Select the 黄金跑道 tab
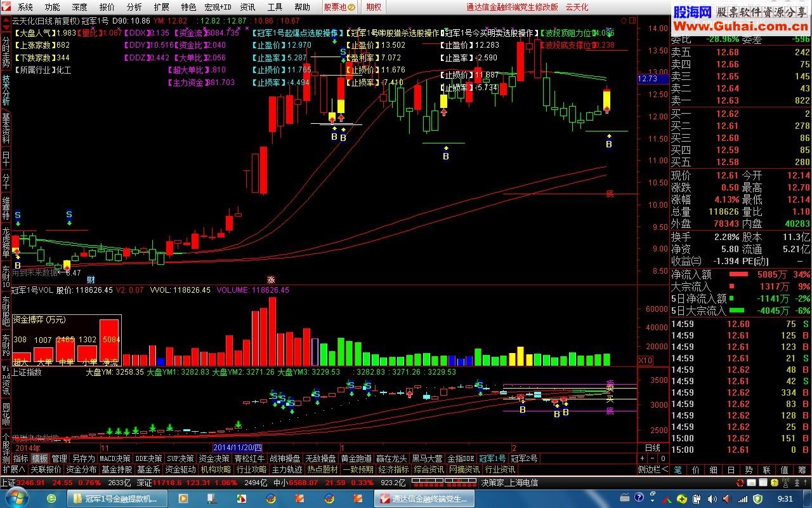The width and height of the screenshot is (812, 508). click(356, 458)
